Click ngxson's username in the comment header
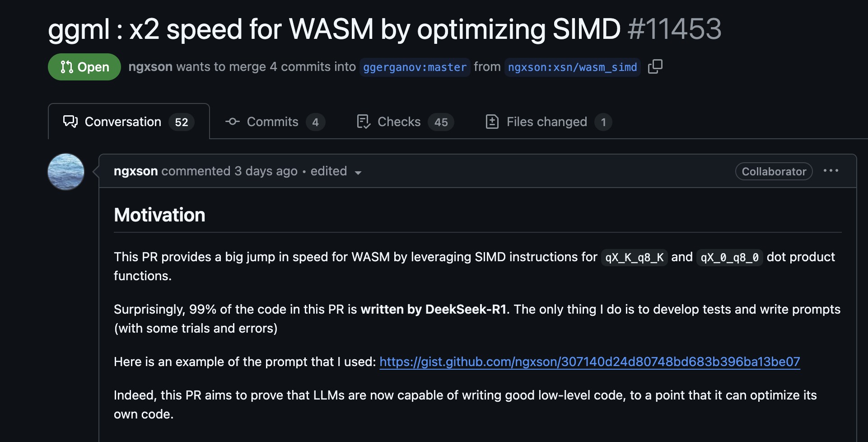The height and width of the screenshot is (442, 868). pos(136,171)
